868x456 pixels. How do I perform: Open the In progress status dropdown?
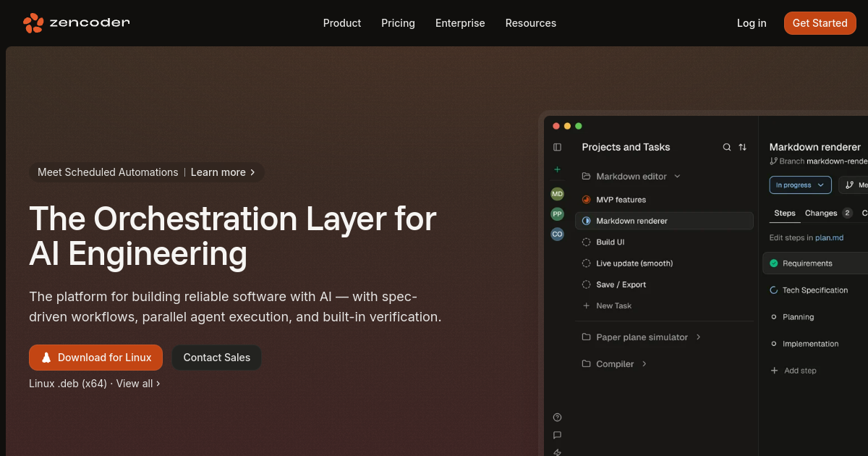(800, 185)
